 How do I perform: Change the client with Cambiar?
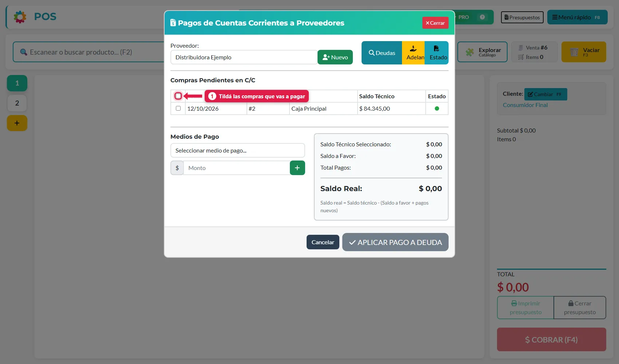coord(546,94)
